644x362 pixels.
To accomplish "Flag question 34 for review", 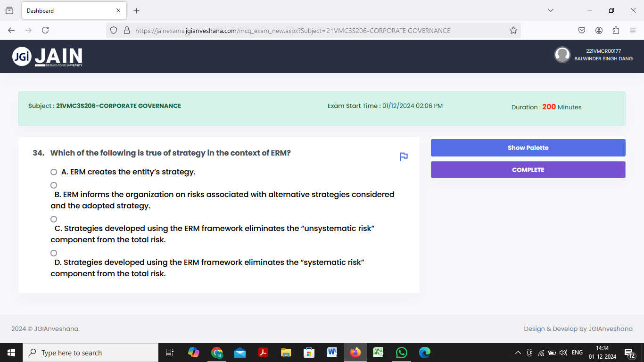I will point(403,157).
